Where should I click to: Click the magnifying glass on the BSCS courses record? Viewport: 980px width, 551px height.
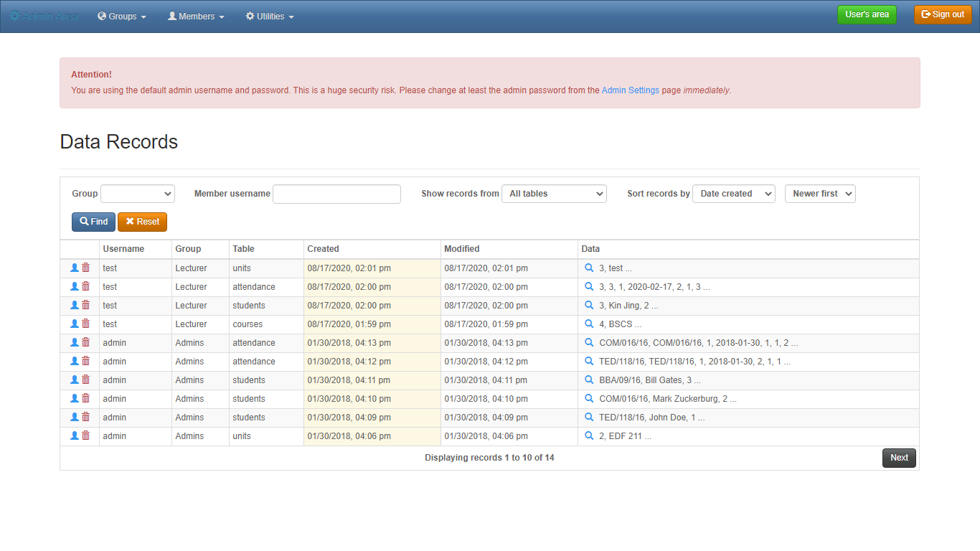click(589, 324)
